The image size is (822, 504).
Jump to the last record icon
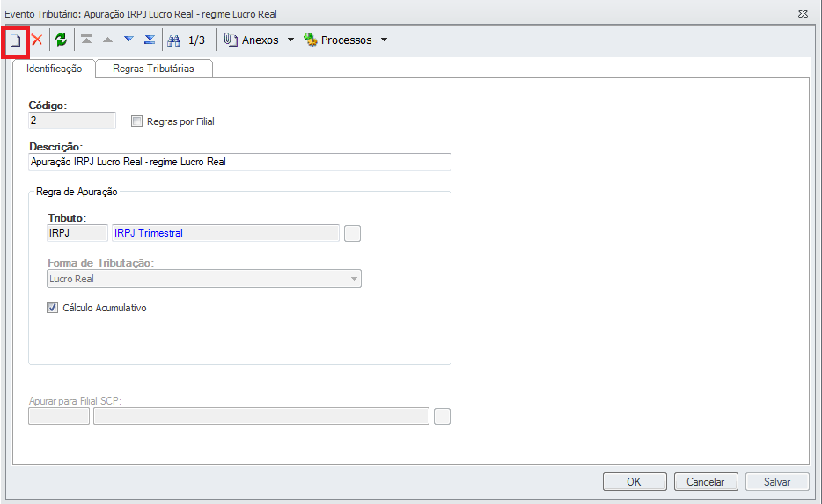pyautogui.click(x=150, y=40)
